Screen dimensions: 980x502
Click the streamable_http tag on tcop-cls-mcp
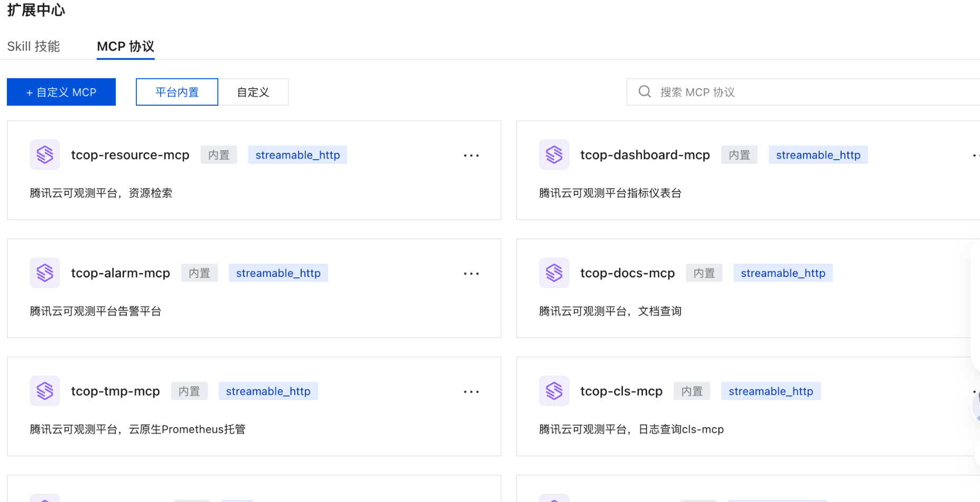[771, 392]
